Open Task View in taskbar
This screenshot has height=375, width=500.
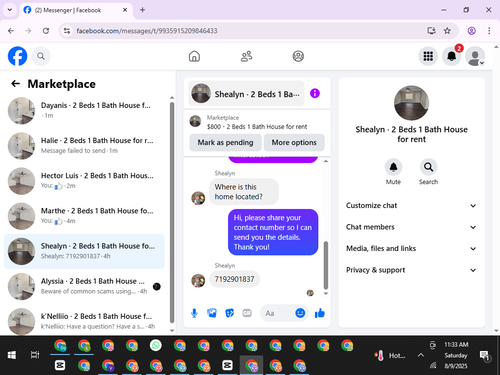coord(35,355)
